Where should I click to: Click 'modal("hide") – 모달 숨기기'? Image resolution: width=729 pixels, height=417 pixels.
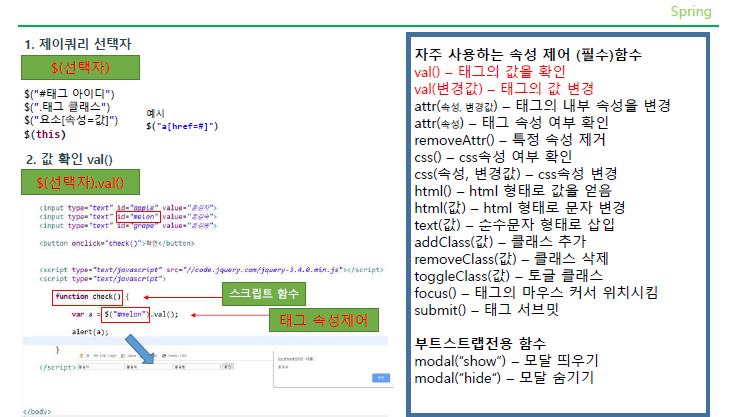[504, 378]
